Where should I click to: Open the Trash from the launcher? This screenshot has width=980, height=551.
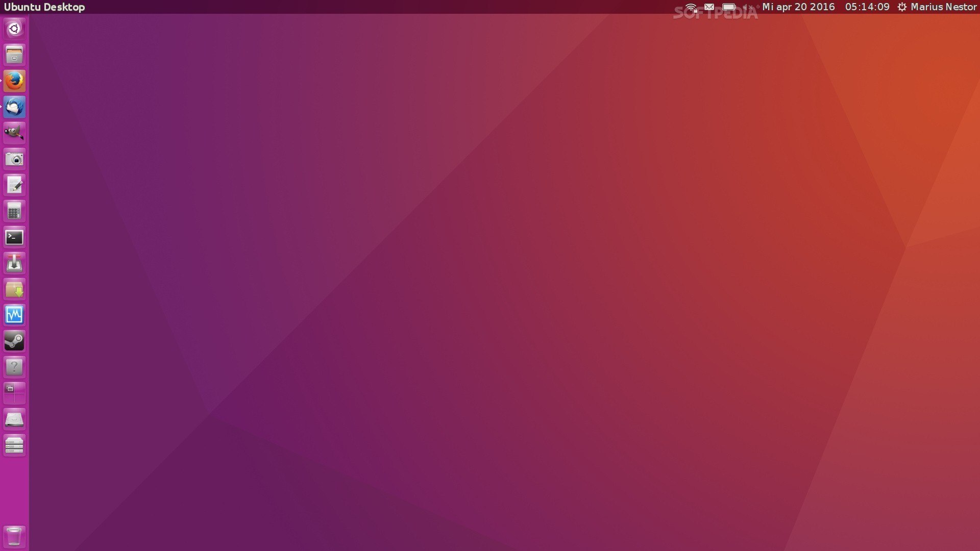[14, 536]
